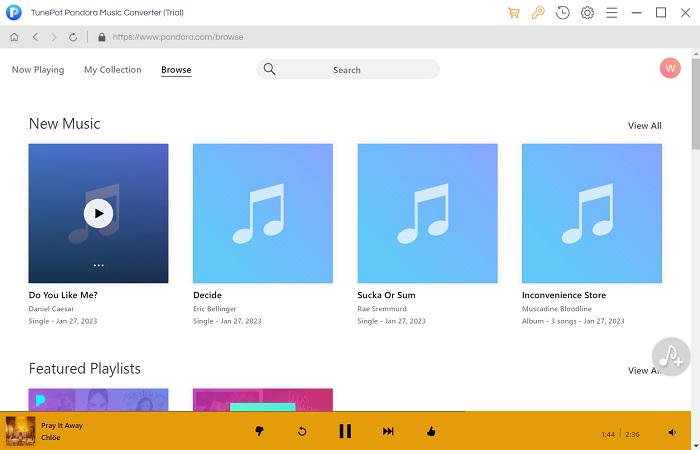Open the settings gear icon
The image size is (700, 450).
tap(587, 13)
